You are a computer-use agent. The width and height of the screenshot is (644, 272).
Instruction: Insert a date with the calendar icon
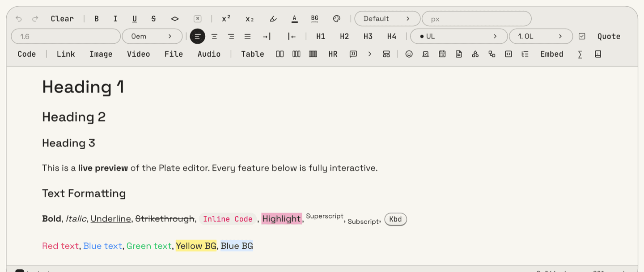(x=442, y=54)
